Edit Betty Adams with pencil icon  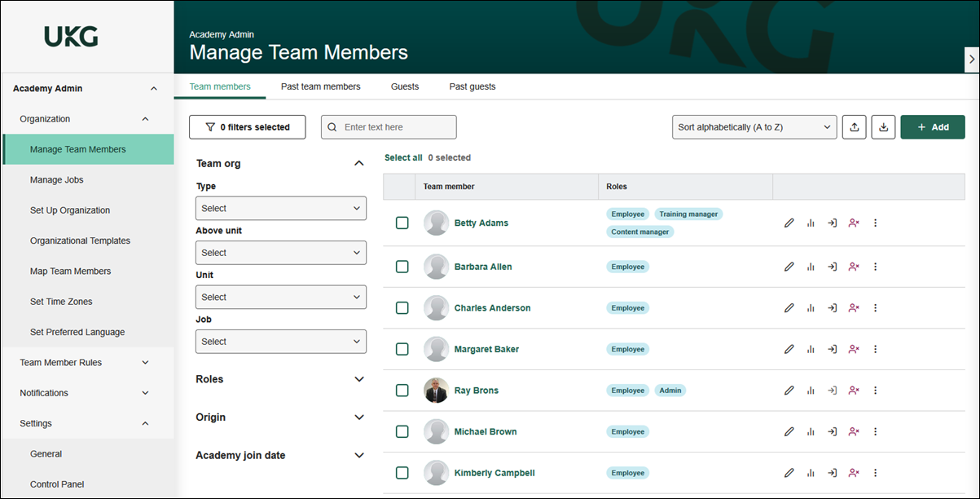click(789, 223)
